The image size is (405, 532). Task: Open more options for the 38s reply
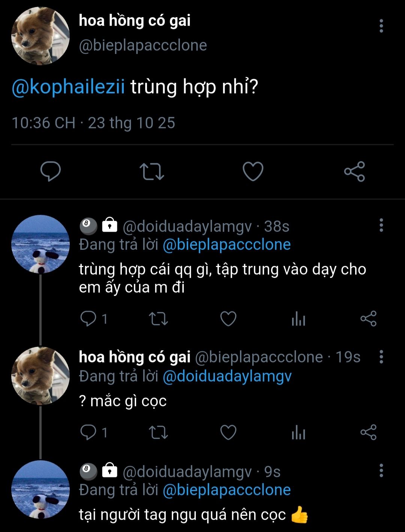tap(381, 225)
